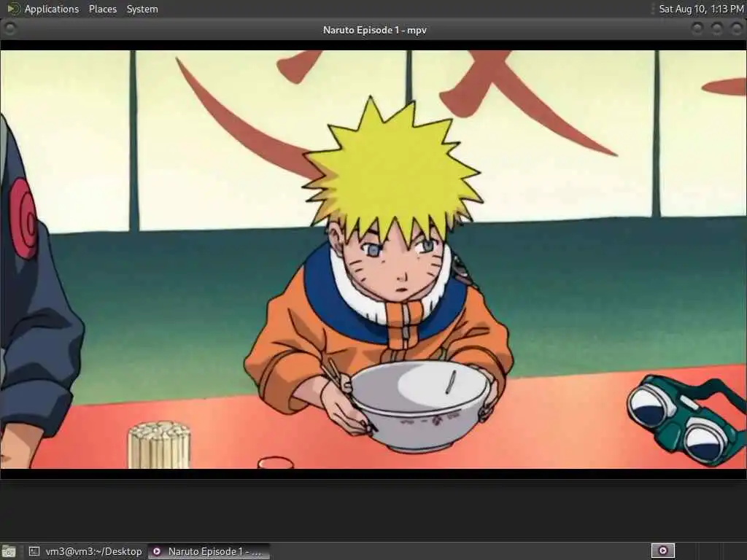Open the clock showing Sat Aug 10

[x=701, y=9]
